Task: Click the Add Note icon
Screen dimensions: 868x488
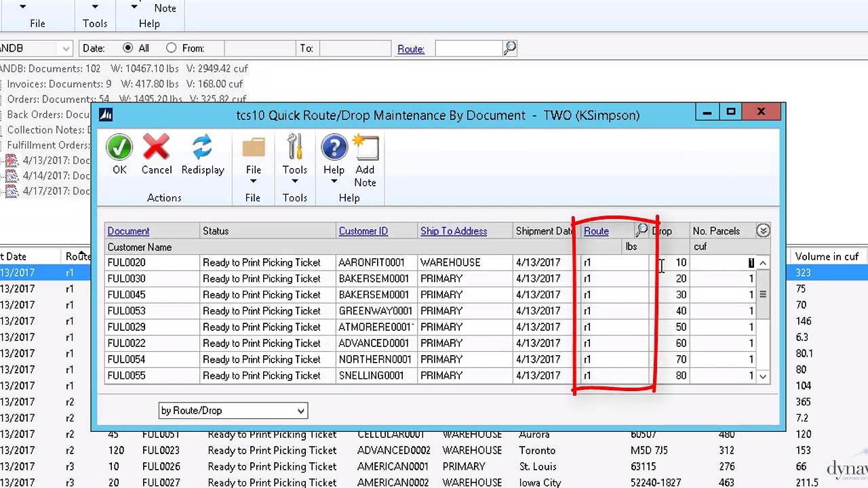Action: [366, 148]
